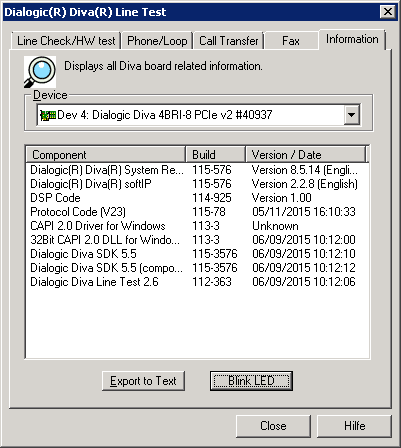Viewport: 401px width, 448px height.
Task: Close the window via title bar X
Action: click(388, 12)
